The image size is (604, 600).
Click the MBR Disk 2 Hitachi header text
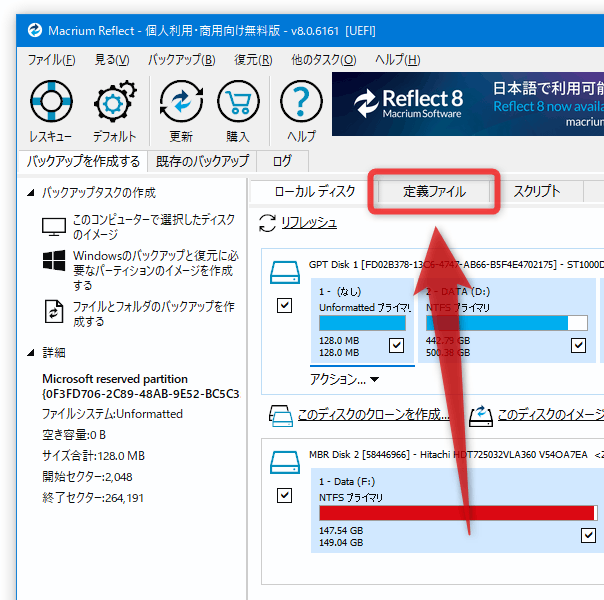point(456,455)
